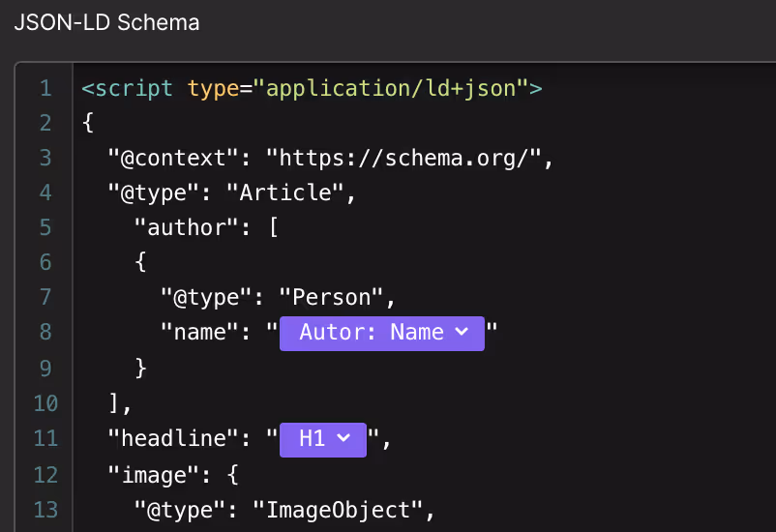This screenshot has width=776, height=532.
Task: Click the "@type": "Article" line
Action: click(231, 193)
